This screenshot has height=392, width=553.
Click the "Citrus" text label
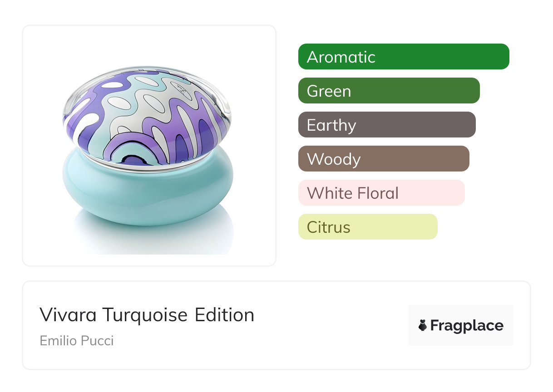328,227
